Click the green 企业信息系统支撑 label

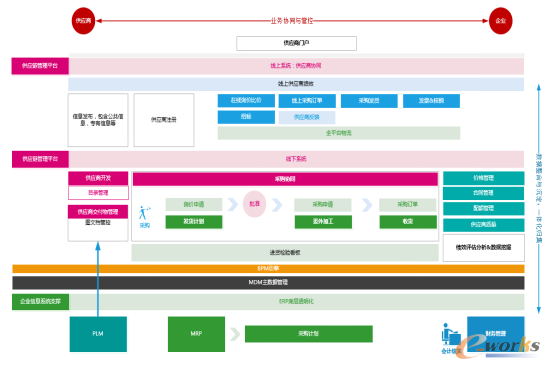pos(40,302)
